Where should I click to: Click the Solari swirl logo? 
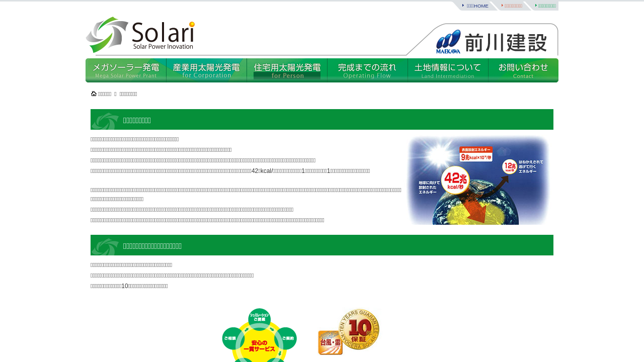click(x=107, y=35)
